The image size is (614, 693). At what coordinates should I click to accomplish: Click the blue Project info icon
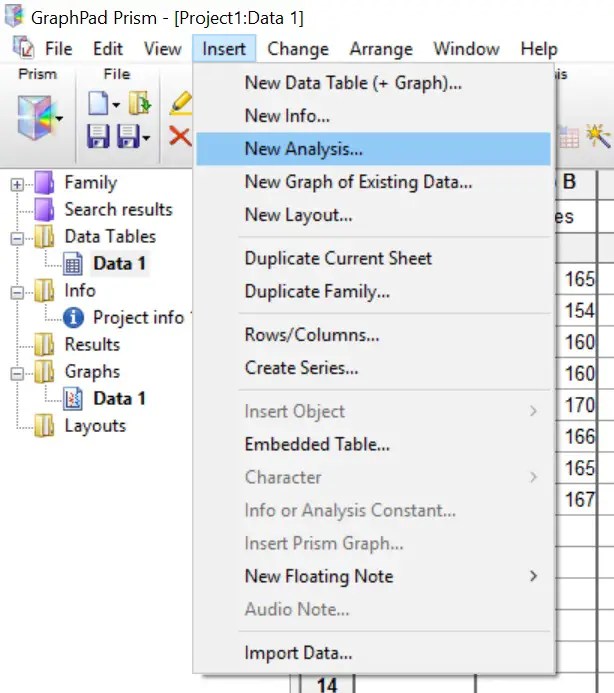click(73, 318)
